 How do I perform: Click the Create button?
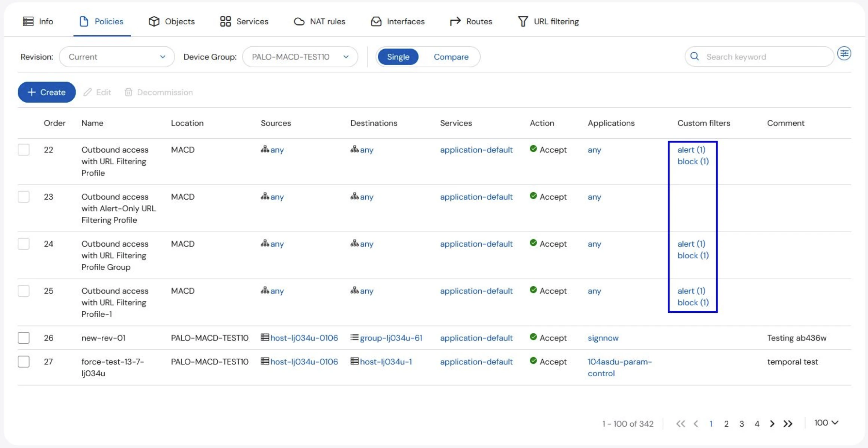(47, 92)
